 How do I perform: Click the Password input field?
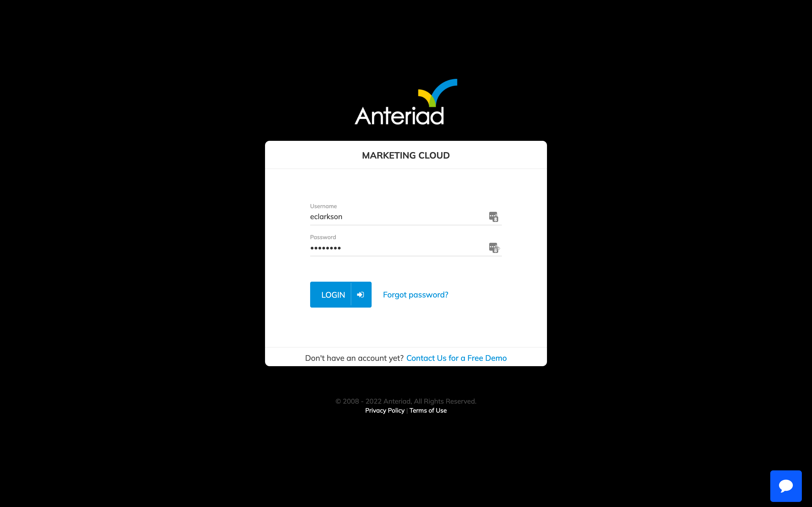[406, 248]
